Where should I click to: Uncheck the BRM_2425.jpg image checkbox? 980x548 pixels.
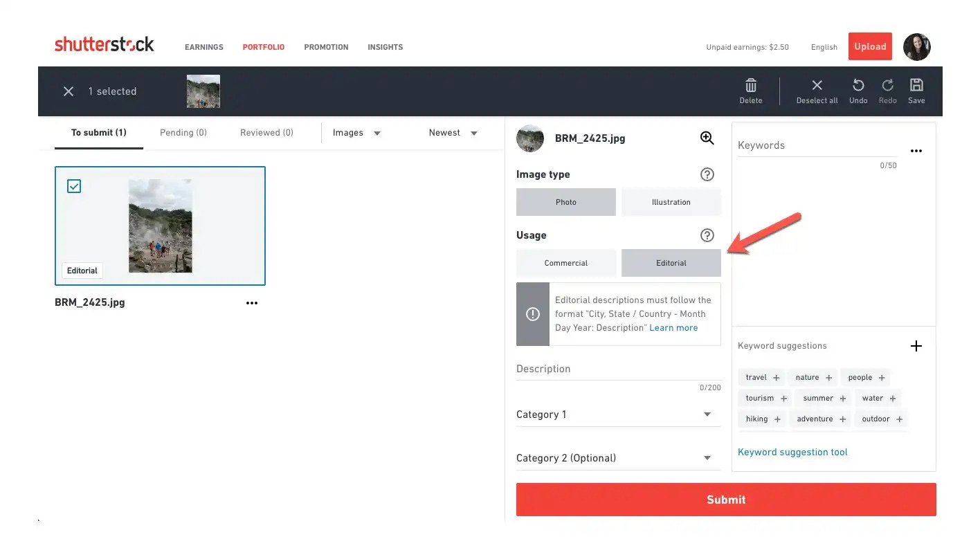click(74, 186)
